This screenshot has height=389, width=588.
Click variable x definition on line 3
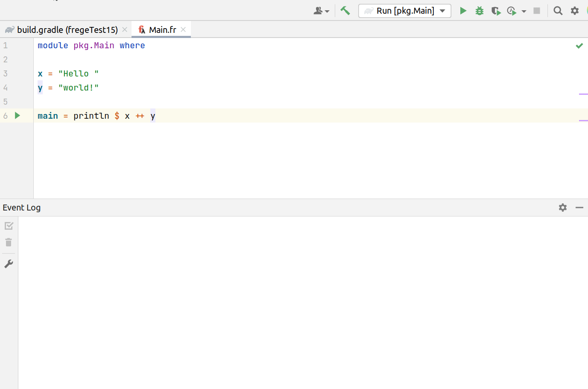click(x=40, y=73)
